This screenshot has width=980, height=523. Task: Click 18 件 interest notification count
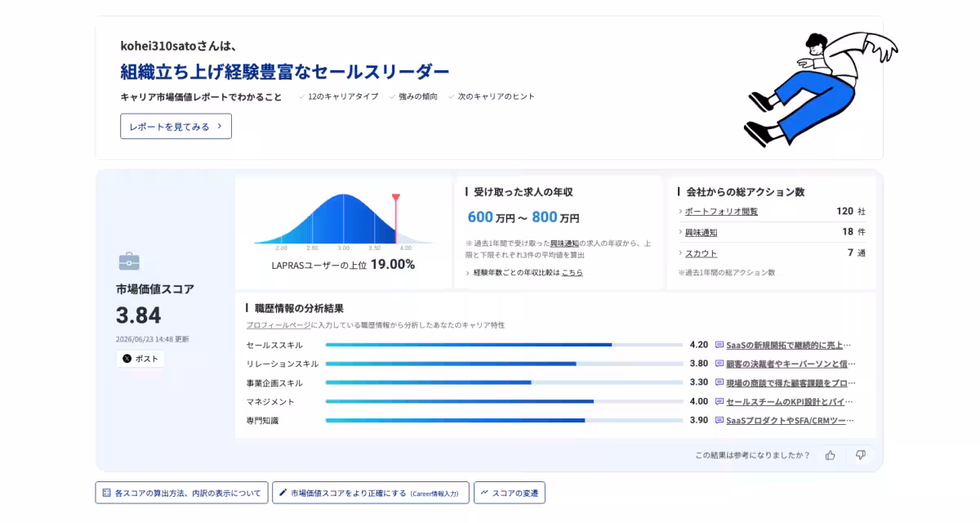[854, 232]
